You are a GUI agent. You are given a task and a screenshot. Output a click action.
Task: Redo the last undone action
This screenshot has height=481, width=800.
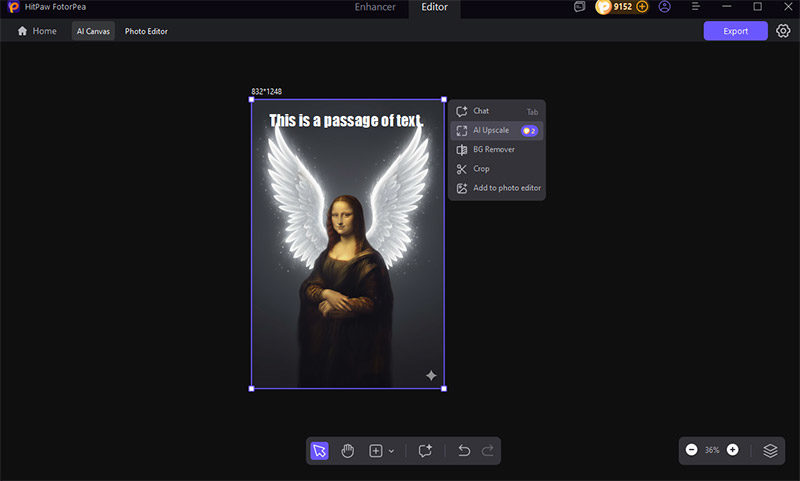tap(487, 451)
